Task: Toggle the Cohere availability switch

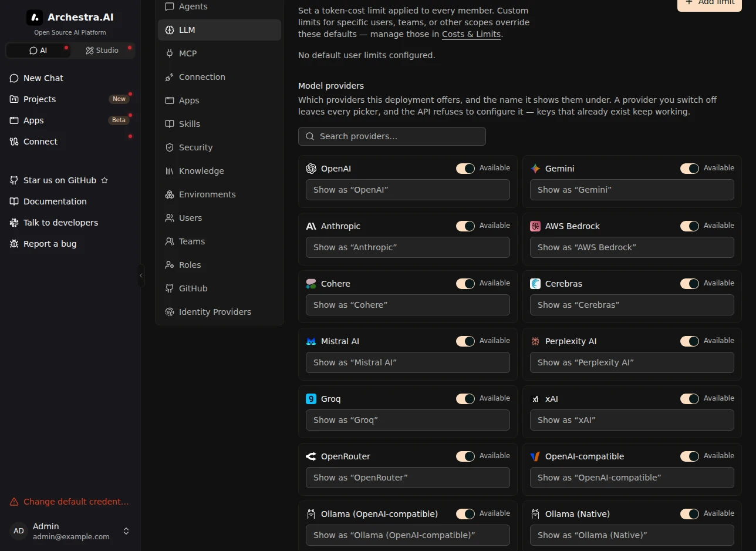Action: (465, 284)
